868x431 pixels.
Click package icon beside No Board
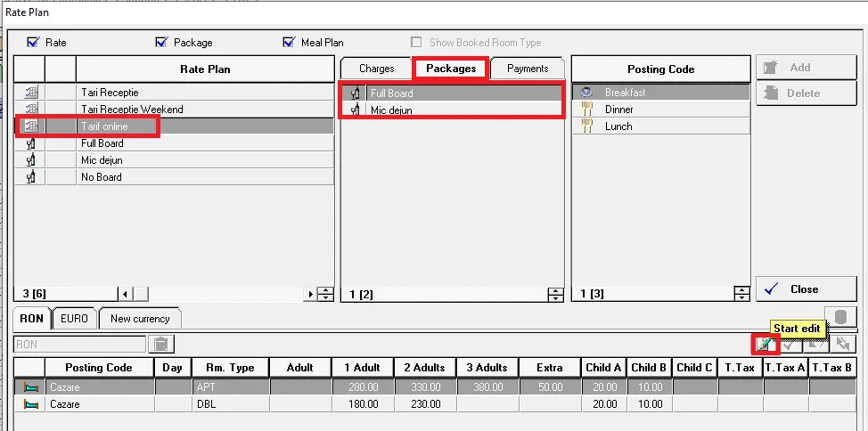[31, 177]
